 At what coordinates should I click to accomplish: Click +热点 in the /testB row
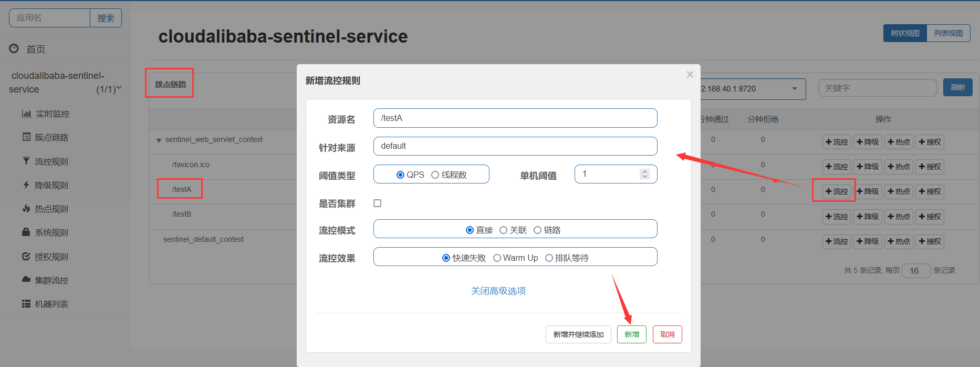899,217
